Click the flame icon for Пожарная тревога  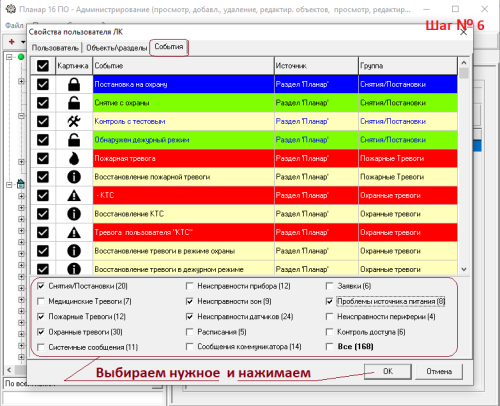tap(74, 158)
